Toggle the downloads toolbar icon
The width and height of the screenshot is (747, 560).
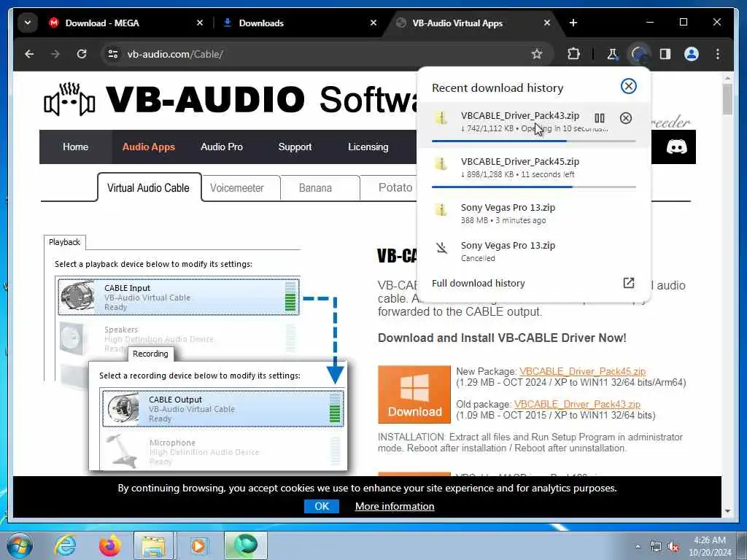coord(638,54)
